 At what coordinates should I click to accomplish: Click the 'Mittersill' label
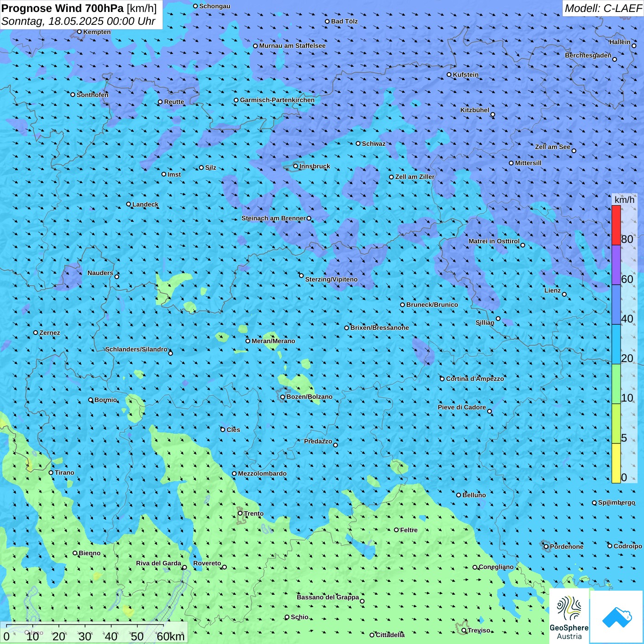pos(528,163)
